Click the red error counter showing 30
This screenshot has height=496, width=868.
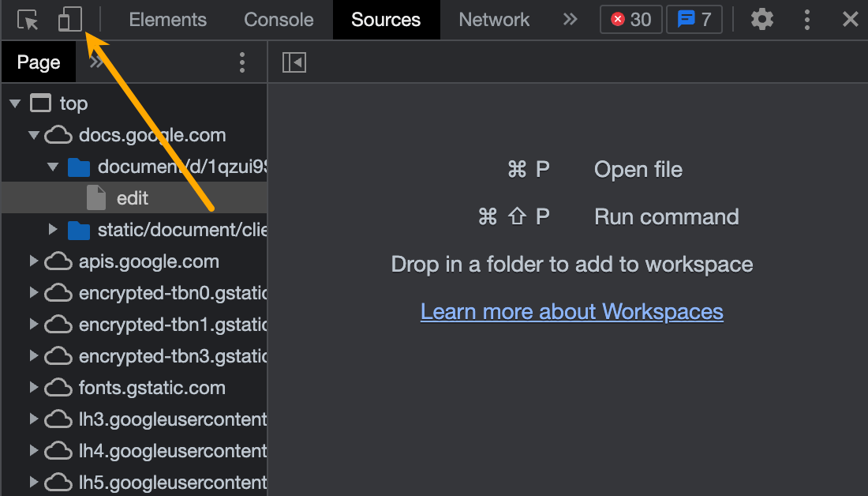point(630,19)
